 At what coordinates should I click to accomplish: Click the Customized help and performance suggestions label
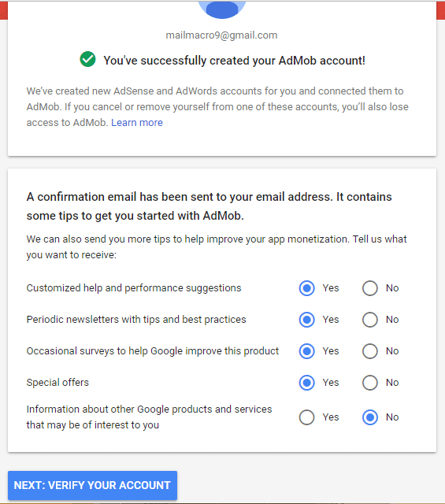134,288
